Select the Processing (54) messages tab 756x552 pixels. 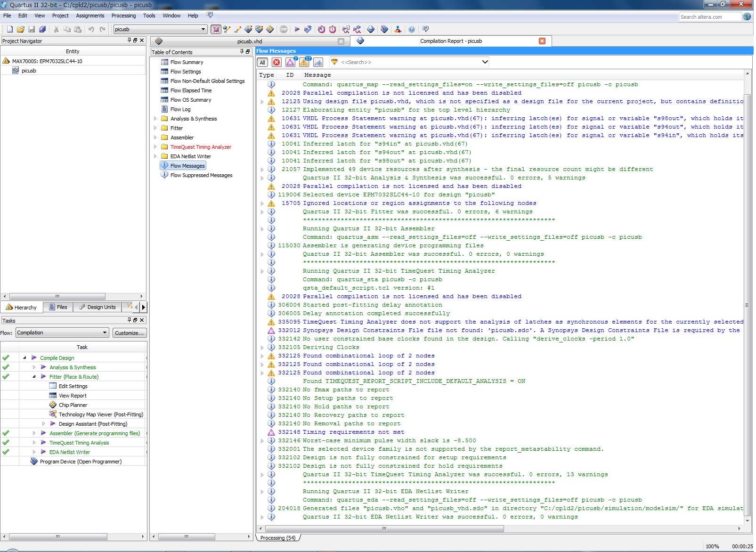(278, 538)
